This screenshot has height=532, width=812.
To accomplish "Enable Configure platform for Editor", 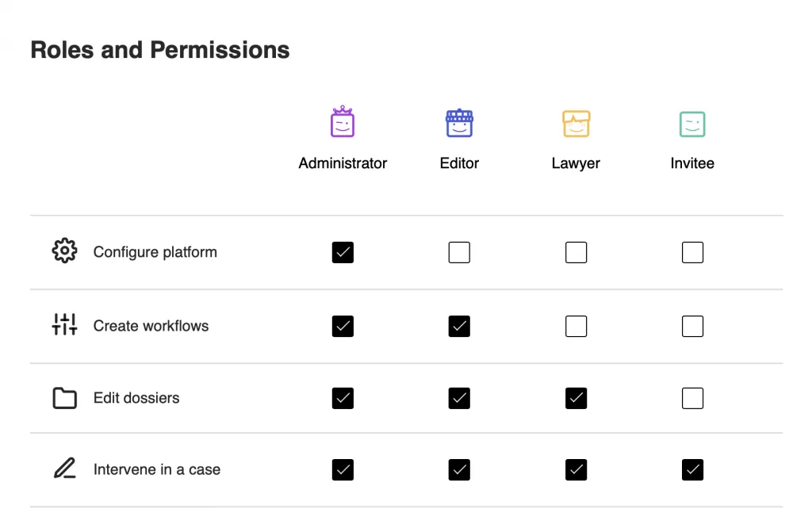I will pos(459,252).
